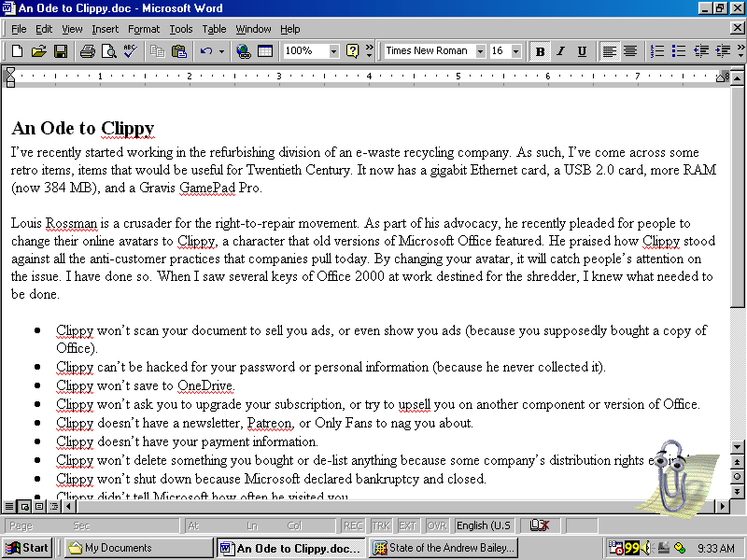Open the Insert menu

tap(105, 29)
